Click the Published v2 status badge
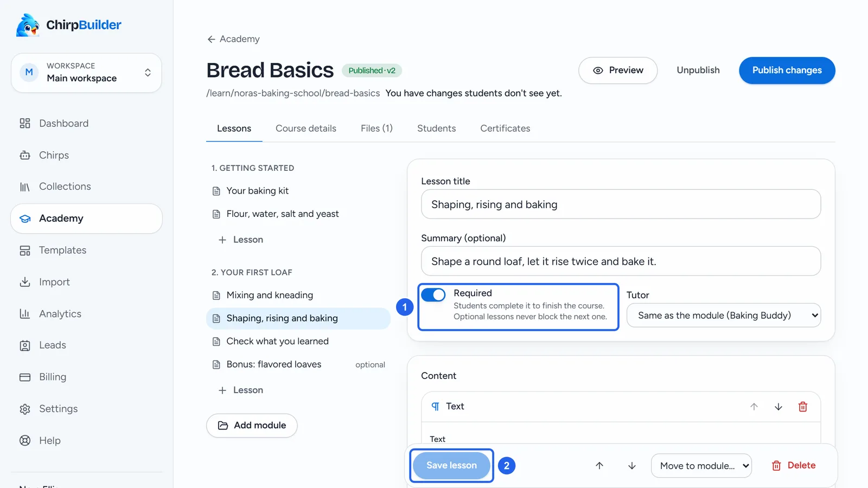The width and height of the screenshot is (868, 488). click(x=372, y=70)
